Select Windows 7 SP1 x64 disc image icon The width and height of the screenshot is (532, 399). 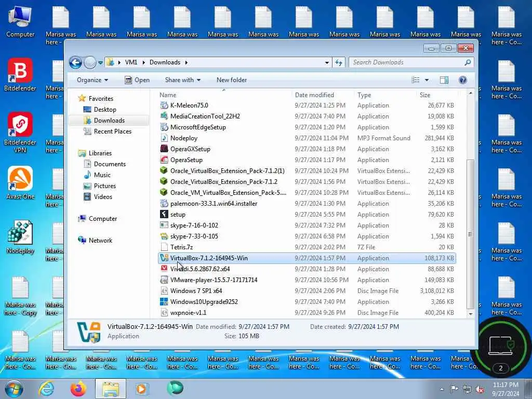click(x=164, y=290)
